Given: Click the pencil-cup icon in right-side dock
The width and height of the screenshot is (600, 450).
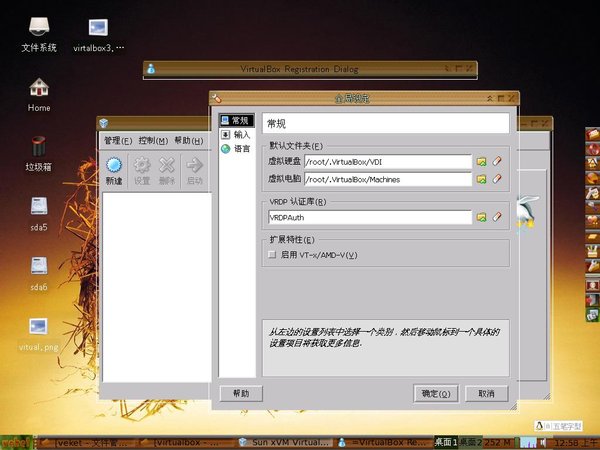Looking at the screenshot, I should click(x=592, y=251).
